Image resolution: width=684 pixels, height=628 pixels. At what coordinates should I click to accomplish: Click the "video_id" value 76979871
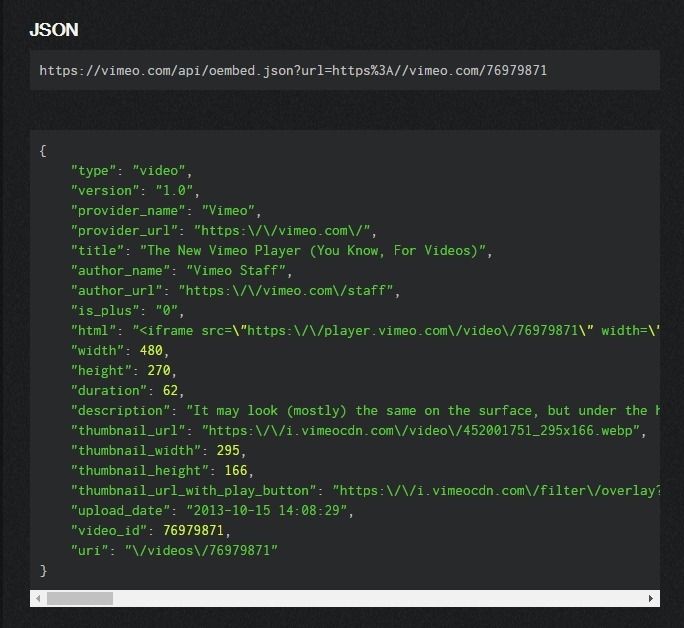(193, 531)
